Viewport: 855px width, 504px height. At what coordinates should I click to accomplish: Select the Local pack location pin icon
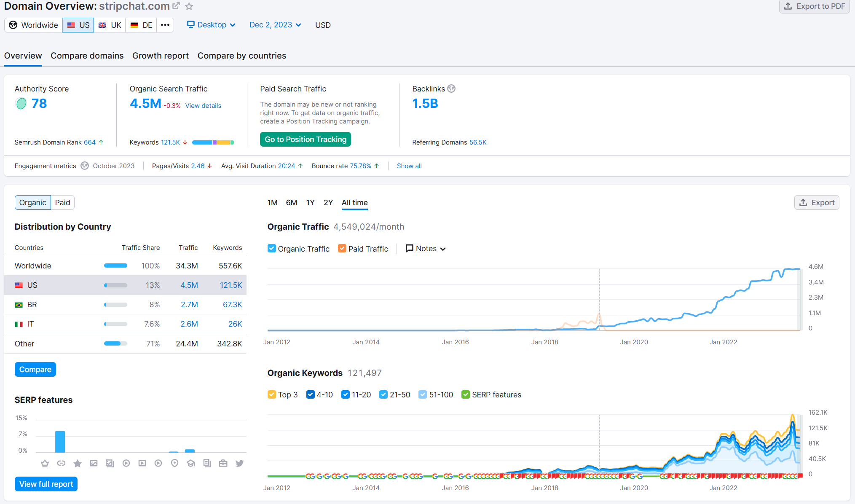click(x=174, y=464)
